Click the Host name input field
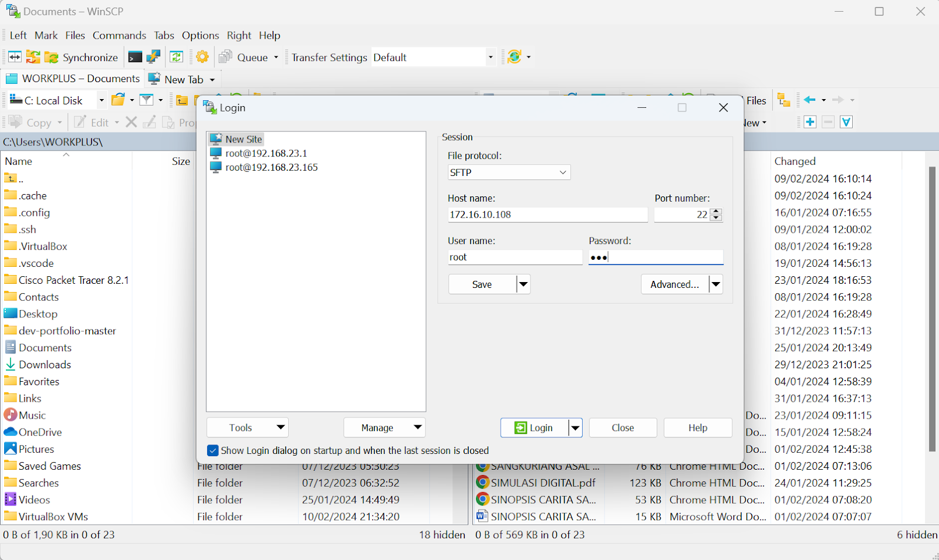This screenshot has height=560, width=939. pyautogui.click(x=548, y=215)
